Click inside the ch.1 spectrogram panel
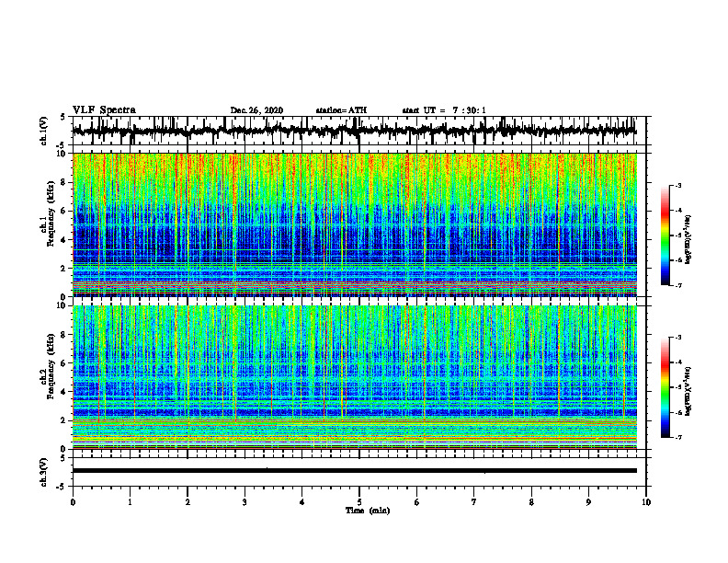Screen dimensions: 728x563 pyautogui.click(x=354, y=224)
